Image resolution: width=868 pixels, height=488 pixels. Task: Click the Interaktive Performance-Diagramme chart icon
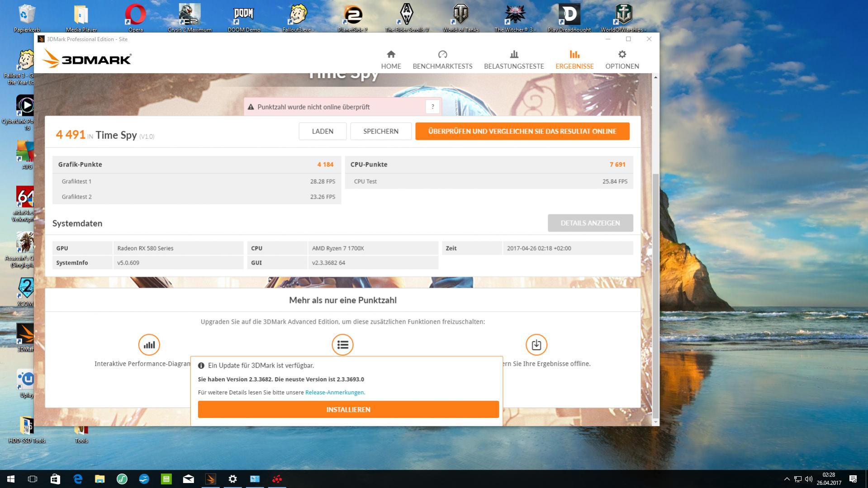pos(149,345)
